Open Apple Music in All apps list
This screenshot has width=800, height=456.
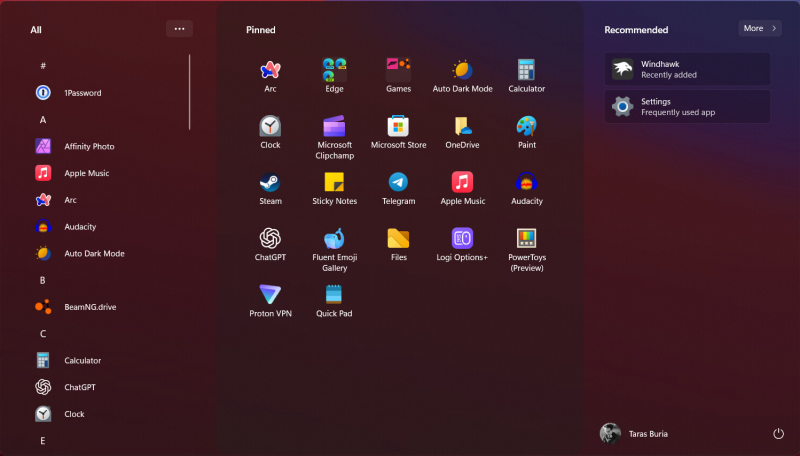[x=109, y=173]
